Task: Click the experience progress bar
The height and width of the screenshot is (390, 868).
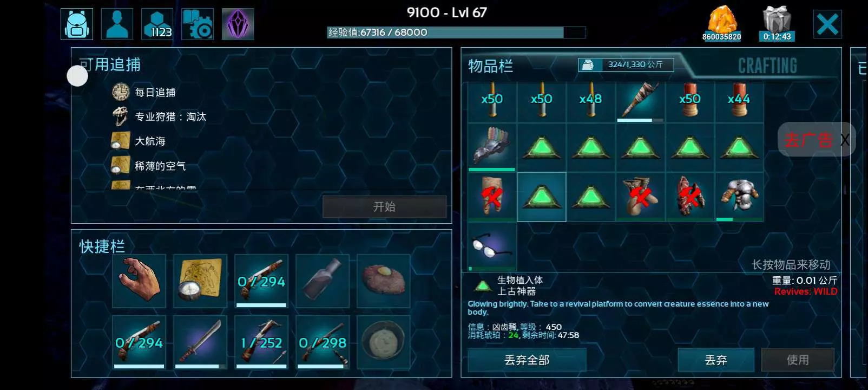Action: (456, 32)
